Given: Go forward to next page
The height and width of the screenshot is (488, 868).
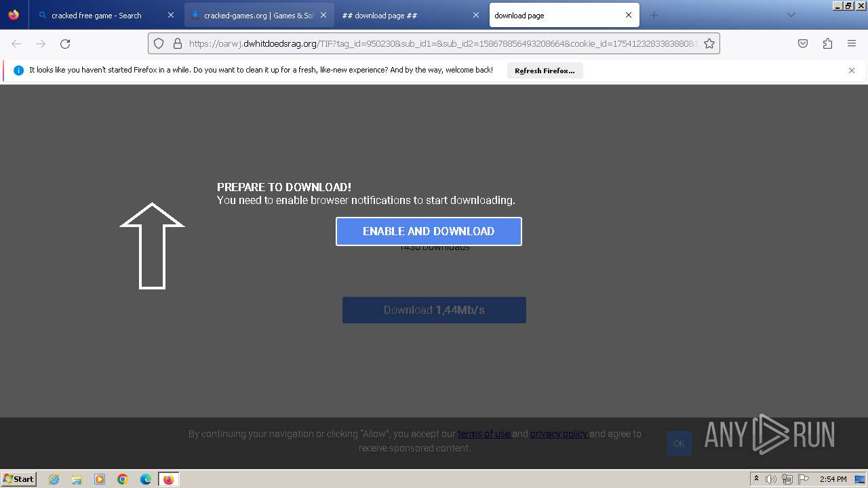Looking at the screenshot, I should (41, 43).
